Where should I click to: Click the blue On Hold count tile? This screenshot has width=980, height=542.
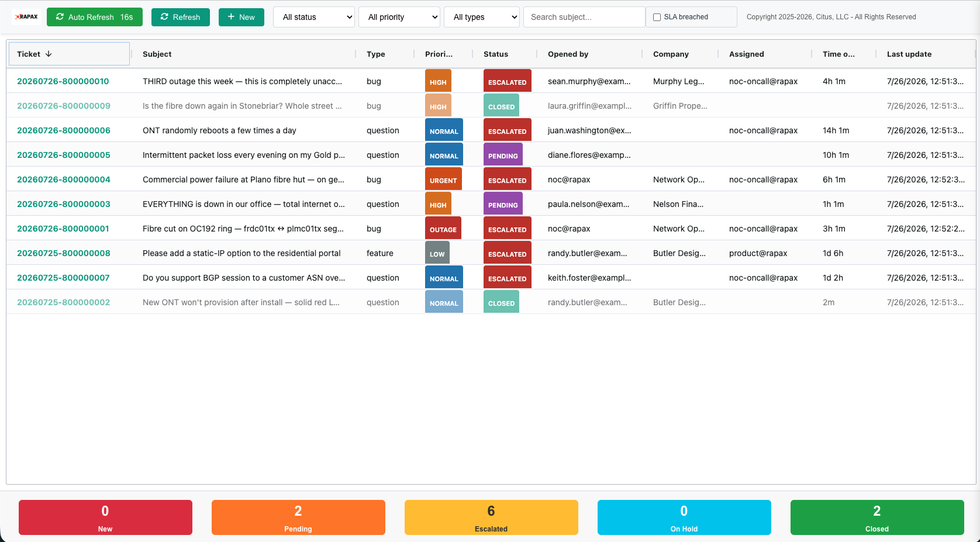pyautogui.click(x=684, y=517)
